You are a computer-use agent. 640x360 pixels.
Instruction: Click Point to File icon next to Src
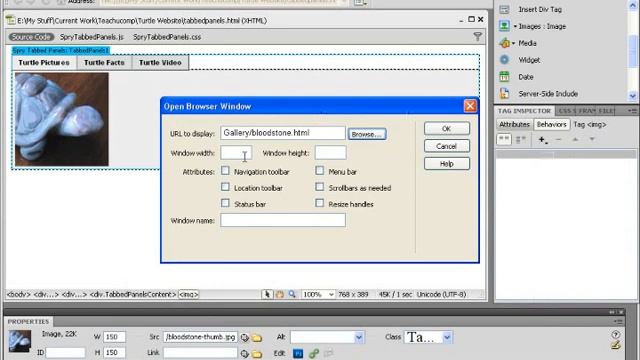coord(244,338)
